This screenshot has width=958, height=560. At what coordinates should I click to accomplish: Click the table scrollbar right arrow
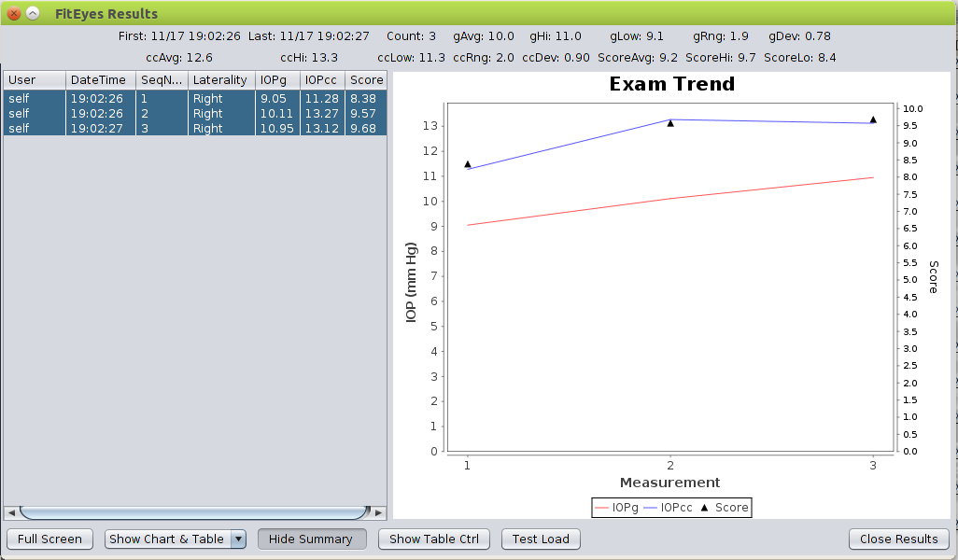coord(379,512)
